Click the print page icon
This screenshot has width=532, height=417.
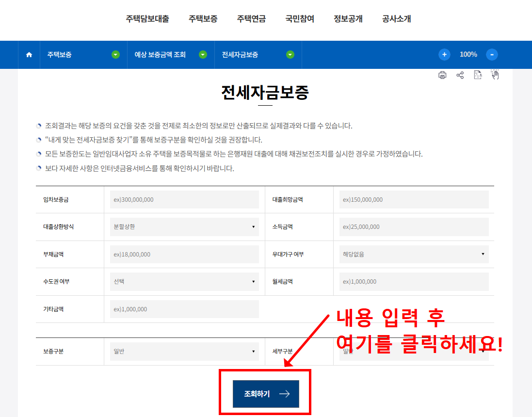(x=442, y=75)
